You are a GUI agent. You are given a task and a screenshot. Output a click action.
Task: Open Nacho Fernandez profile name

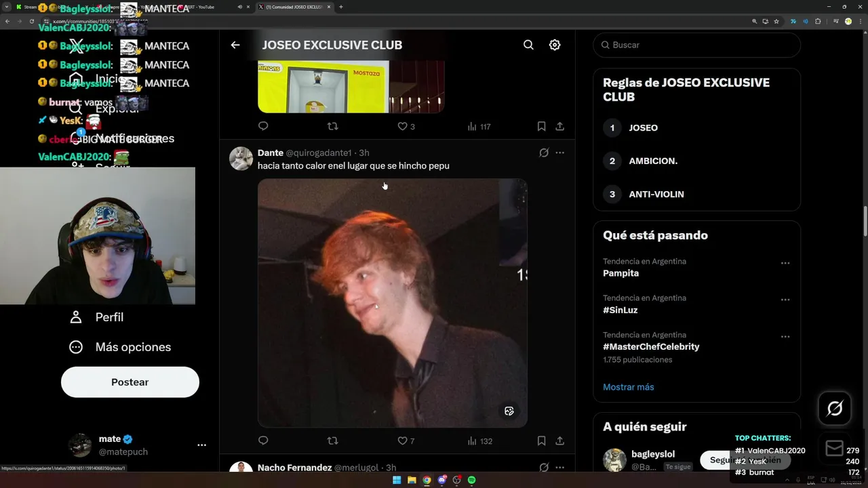[294, 468]
